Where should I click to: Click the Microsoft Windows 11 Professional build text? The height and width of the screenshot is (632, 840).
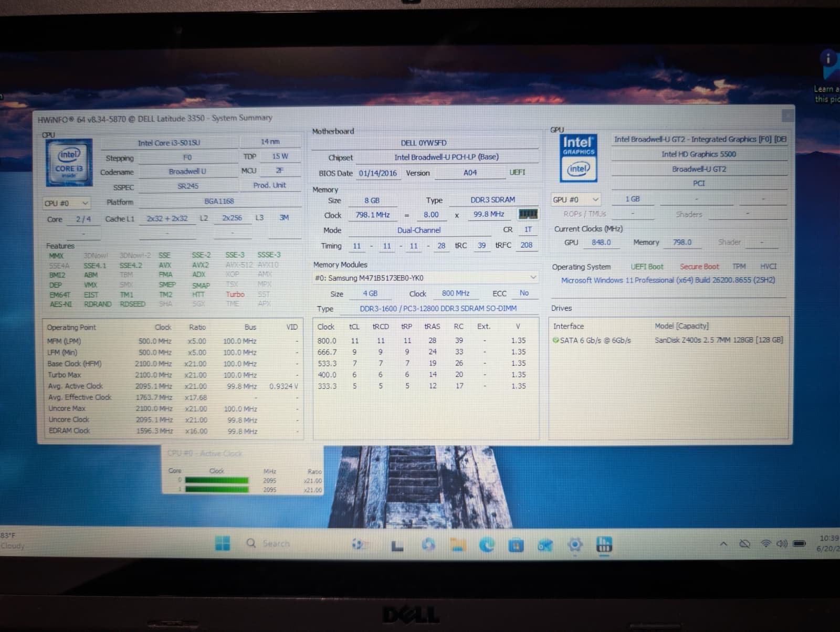tap(668, 280)
